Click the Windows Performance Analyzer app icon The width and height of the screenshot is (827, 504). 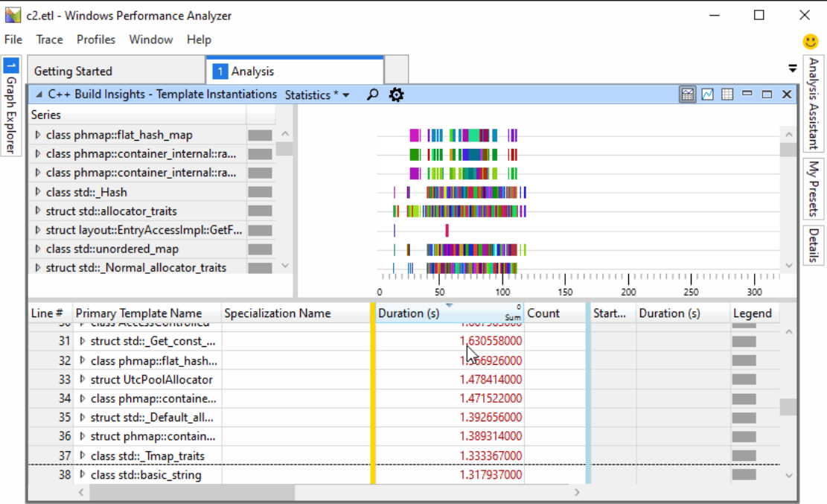point(13,16)
